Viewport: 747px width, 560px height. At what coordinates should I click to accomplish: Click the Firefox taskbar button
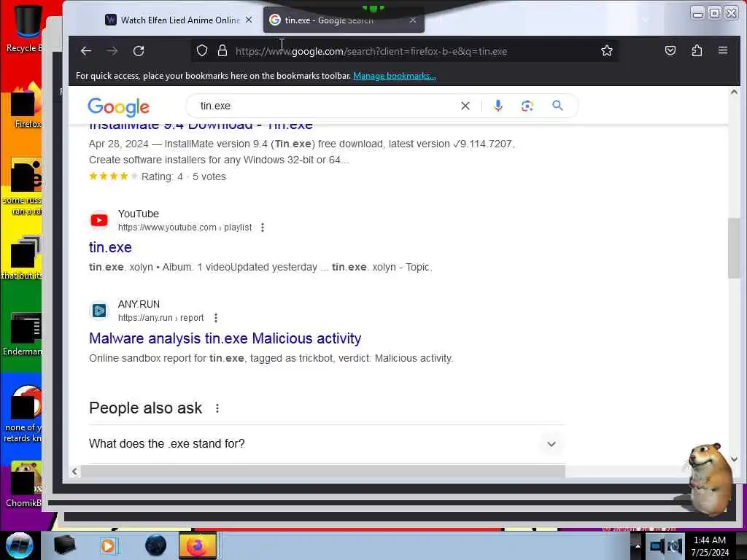[198, 545]
